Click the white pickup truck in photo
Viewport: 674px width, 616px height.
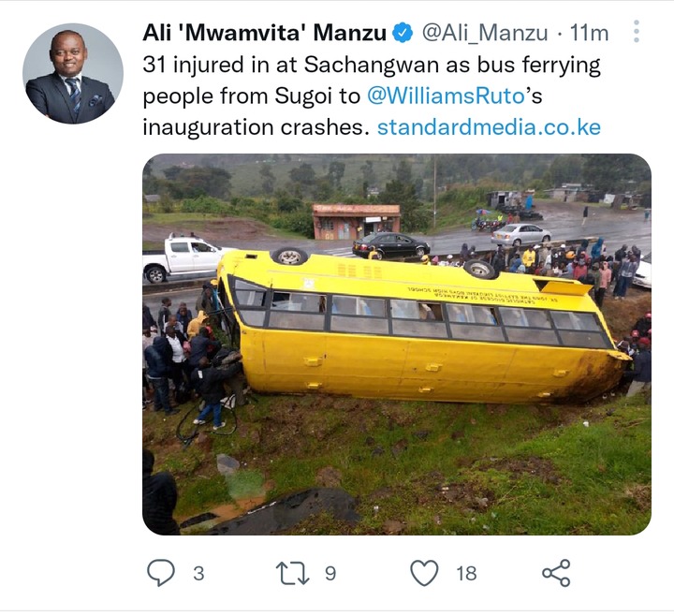[x=182, y=258]
